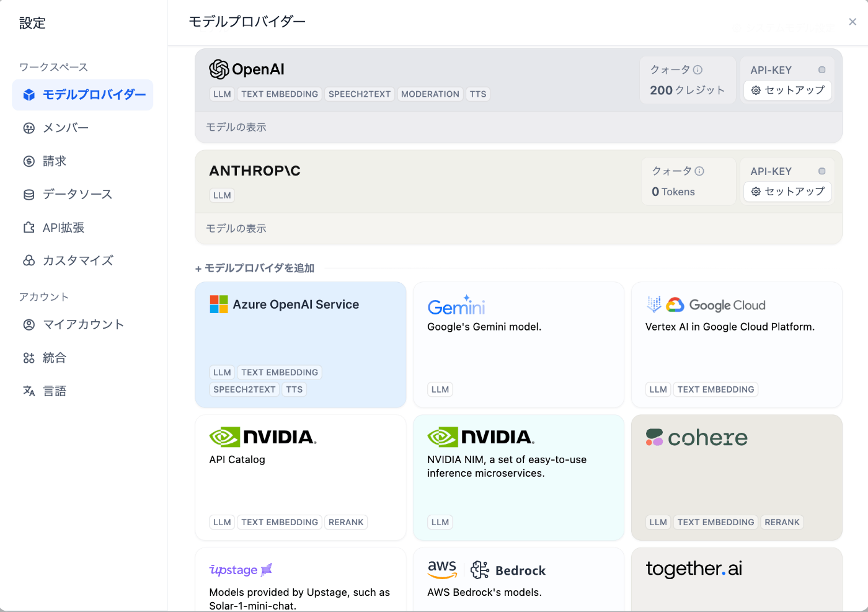Click the OpenAI quota info icon
This screenshot has width=868, height=612.
(698, 70)
